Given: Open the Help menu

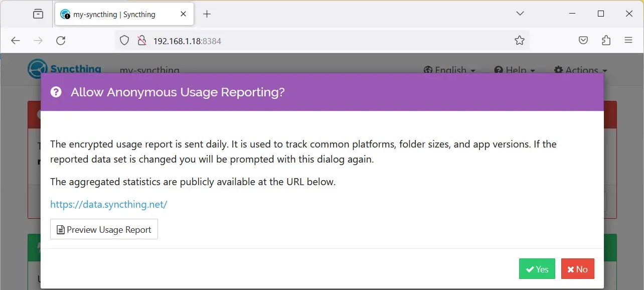Looking at the screenshot, I should pos(515,70).
